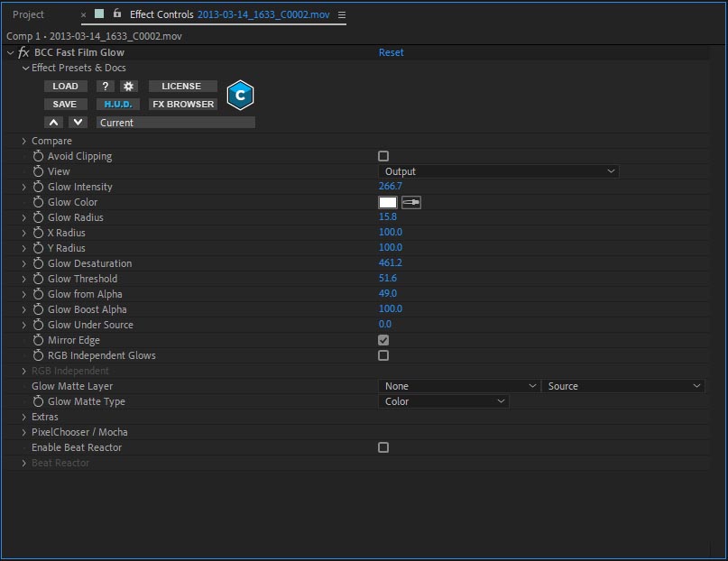Toggle the Glow from Alpha stopwatch
This screenshot has width=728, height=561.
(x=38, y=294)
